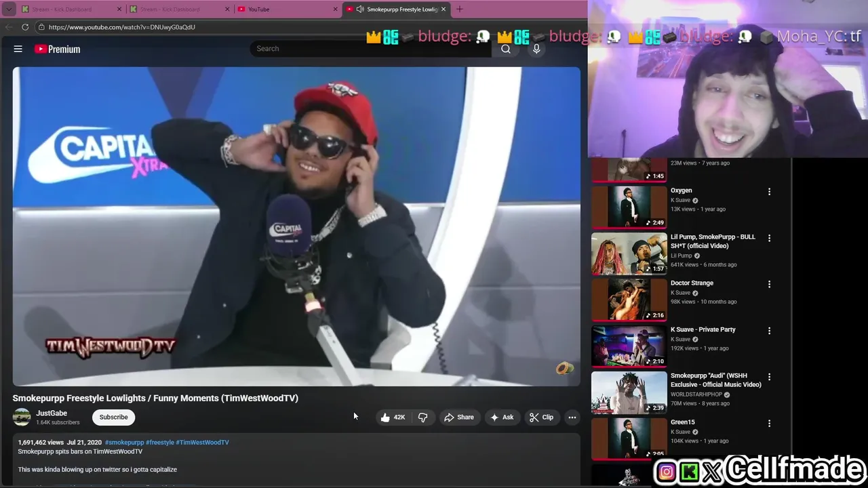Click the magnifier search button
Viewport: 868px width, 488px height.
[x=506, y=49]
